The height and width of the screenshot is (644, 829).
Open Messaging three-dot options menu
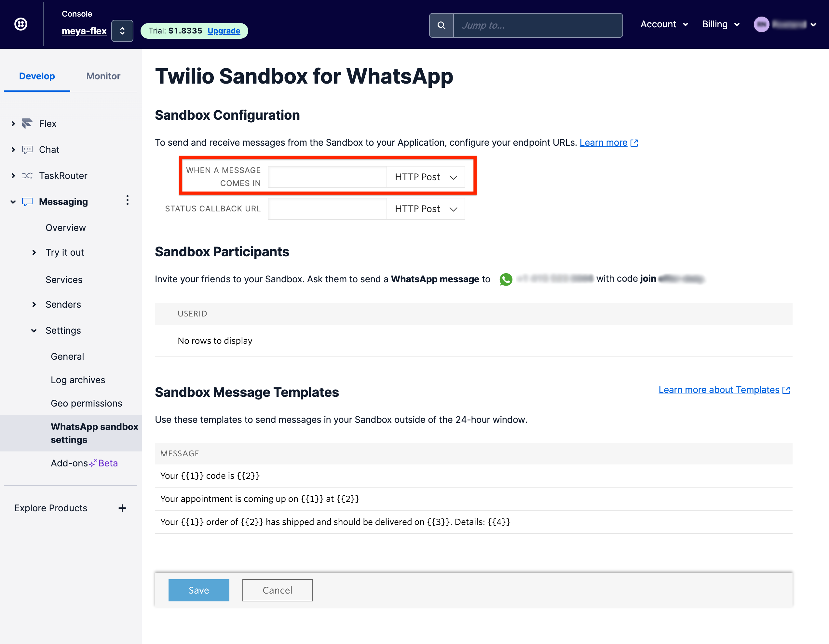pyautogui.click(x=128, y=200)
